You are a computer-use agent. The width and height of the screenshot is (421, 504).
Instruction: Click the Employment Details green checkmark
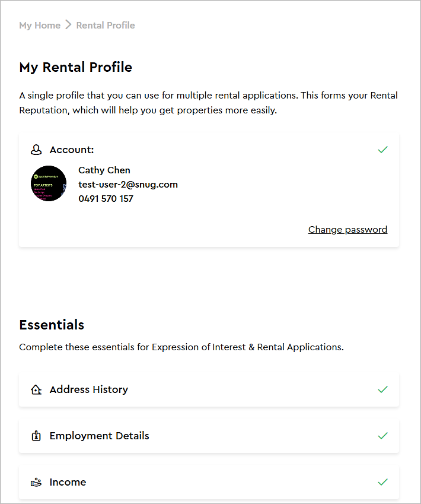point(382,436)
